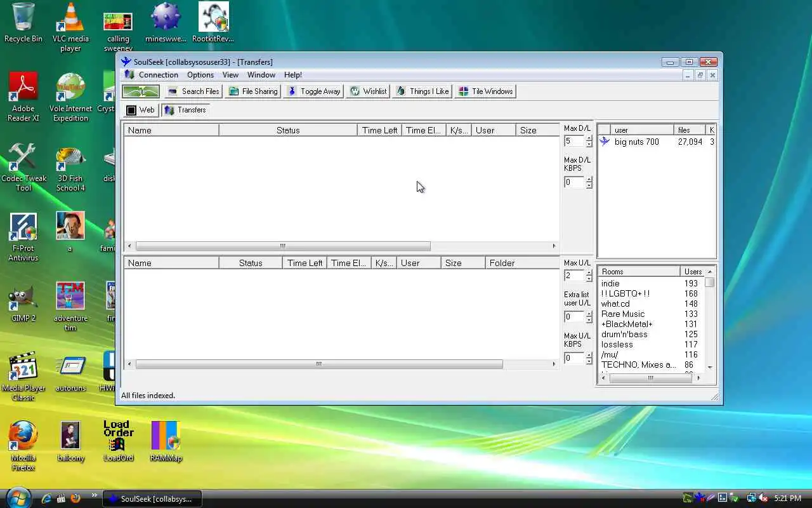Click the user column header in user list
The height and width of the screenshot is (508, 812).
point(642,130)
